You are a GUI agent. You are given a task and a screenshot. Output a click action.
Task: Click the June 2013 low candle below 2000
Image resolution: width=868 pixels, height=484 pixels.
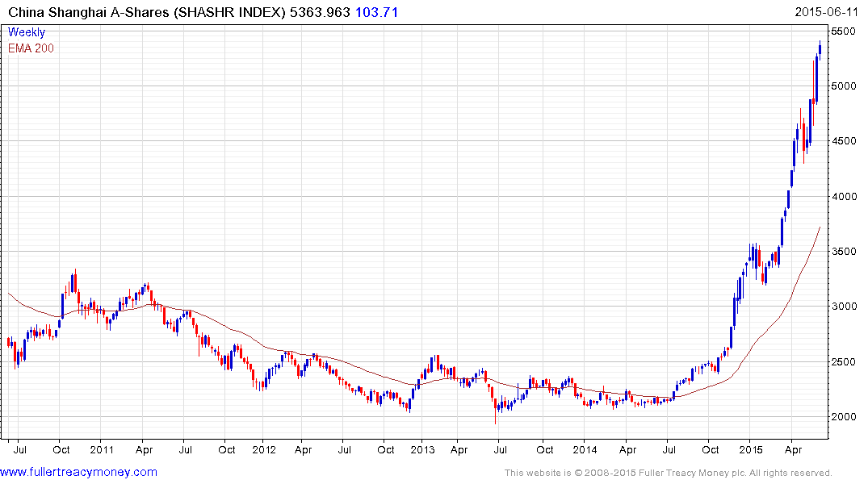coord(496,411)
